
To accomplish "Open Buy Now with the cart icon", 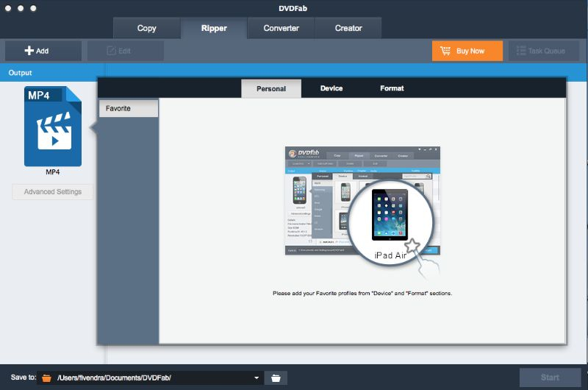I will (x=467, y=51).
